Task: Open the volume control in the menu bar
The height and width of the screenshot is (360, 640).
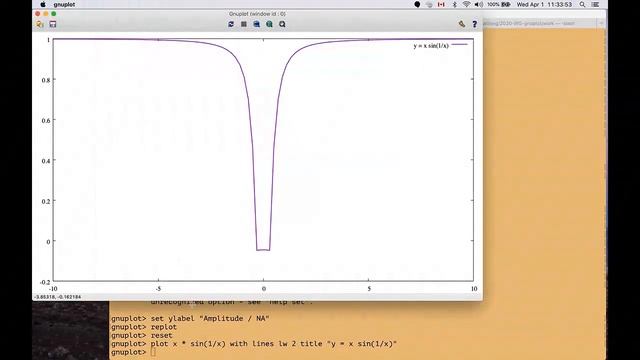Action: [x=479, y=4]
